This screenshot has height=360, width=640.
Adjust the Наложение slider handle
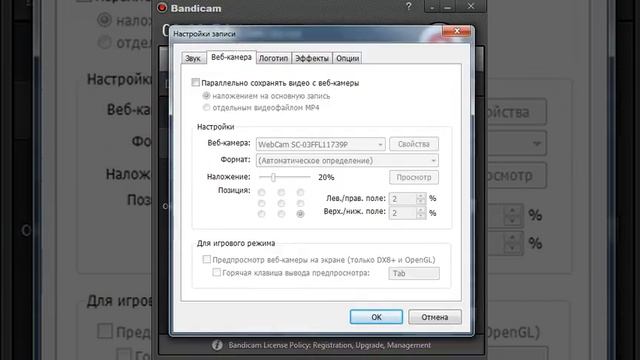click(273, 177)
